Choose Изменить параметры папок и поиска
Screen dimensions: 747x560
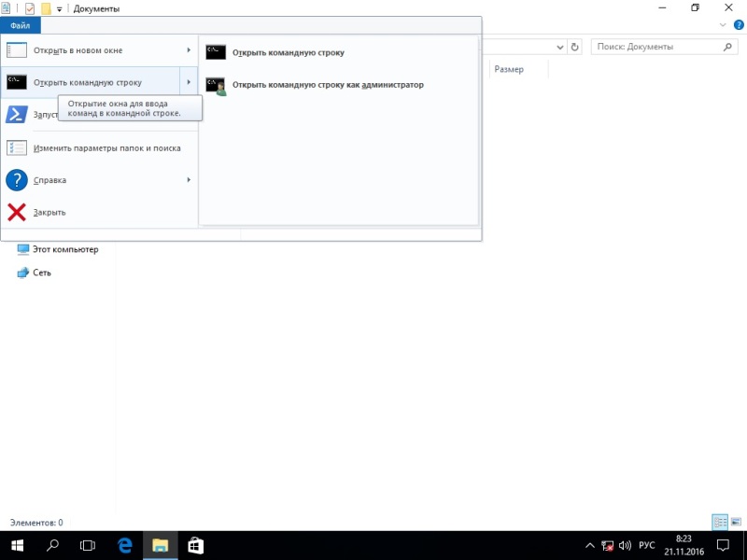click(x=99, y=148)
